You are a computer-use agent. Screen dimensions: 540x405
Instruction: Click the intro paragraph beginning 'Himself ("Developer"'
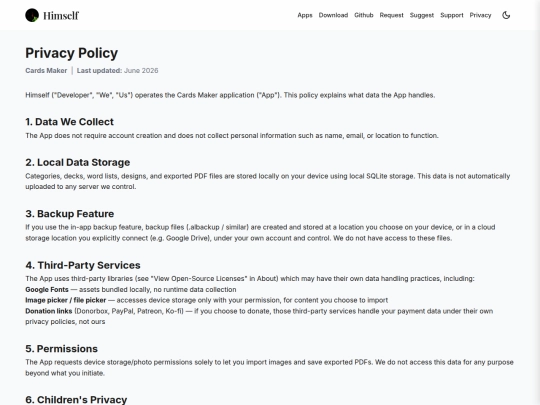click(x=230, y=95)
